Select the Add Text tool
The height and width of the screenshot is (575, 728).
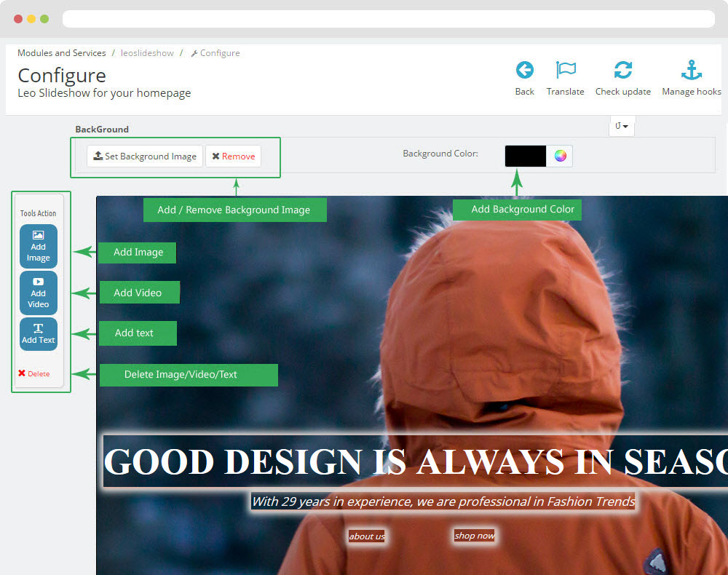pos(39,333)
